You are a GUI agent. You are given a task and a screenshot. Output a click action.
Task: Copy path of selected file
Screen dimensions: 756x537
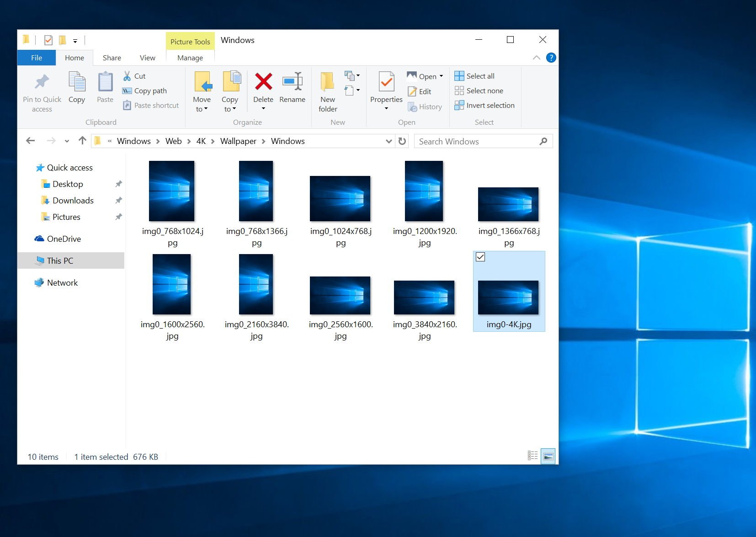[145, 90]
